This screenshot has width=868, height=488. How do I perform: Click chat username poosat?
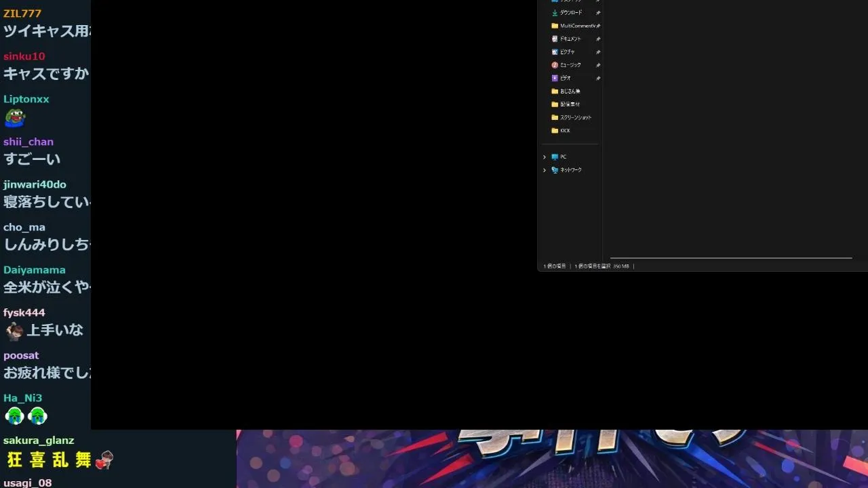pyautogui.click(x=21, y=355)
